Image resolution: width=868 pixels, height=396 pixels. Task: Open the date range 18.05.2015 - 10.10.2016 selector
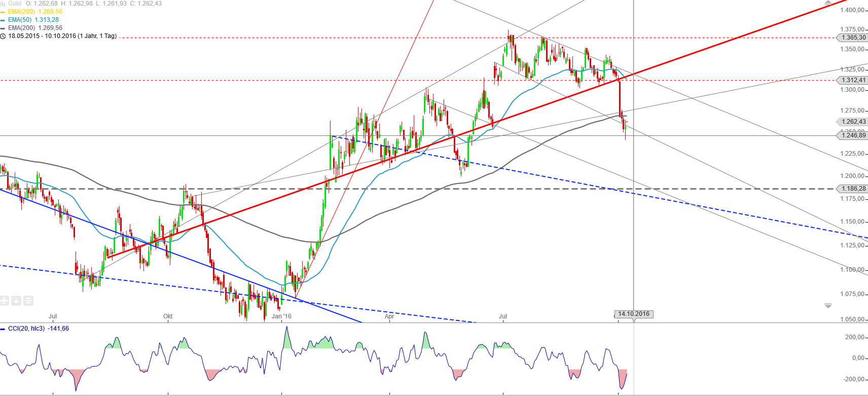(x=62, y=36)
